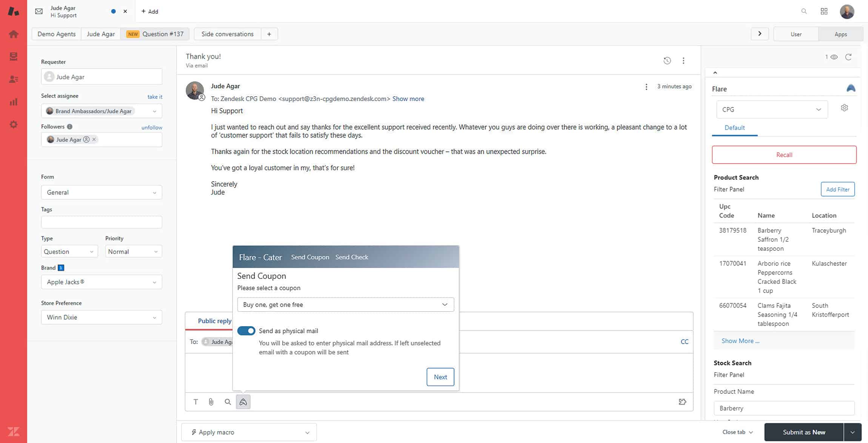Toggle Send as physical mail switch
Screen dimensions: 868x443
pyautogui.click(x=246, y=331)
